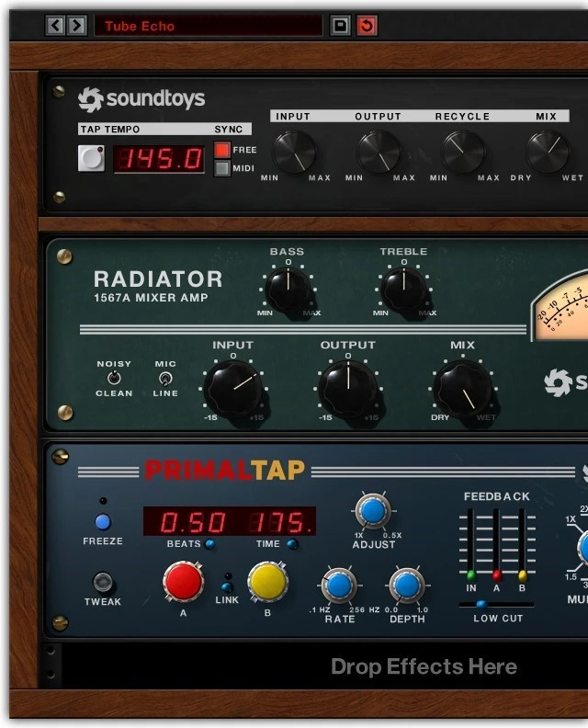
Task: Click the red A feedback fader
Action: click(496, 576)
